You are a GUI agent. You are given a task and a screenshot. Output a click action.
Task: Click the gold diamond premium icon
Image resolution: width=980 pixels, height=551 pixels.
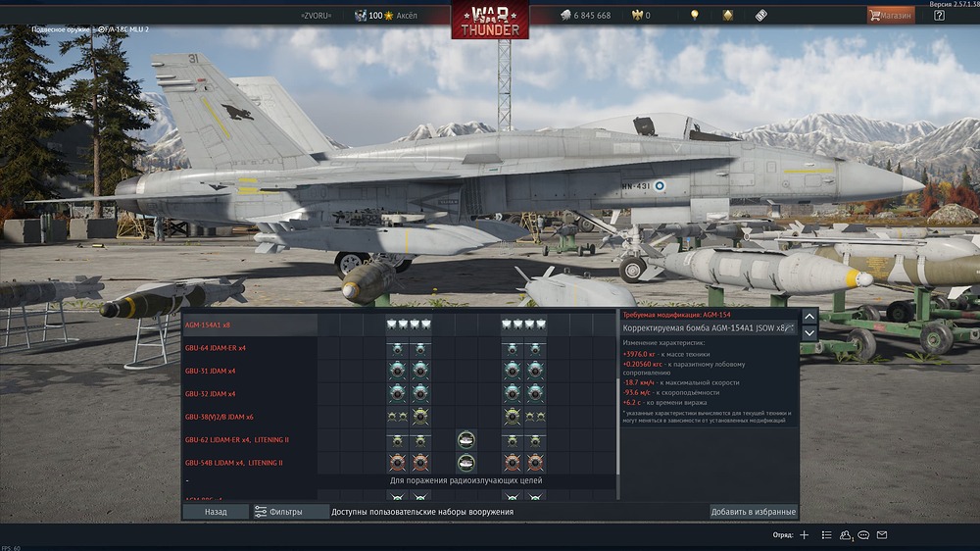(x=727, y=15)
